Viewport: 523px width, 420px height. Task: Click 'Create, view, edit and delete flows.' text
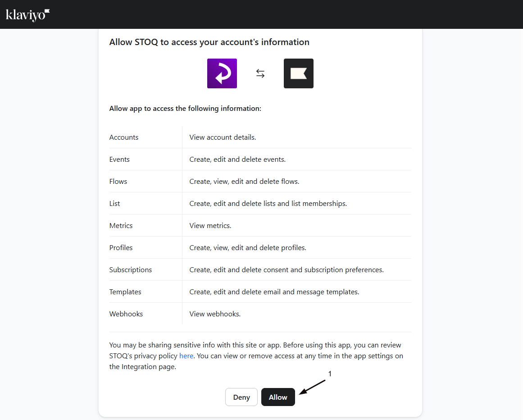[244, 181]
